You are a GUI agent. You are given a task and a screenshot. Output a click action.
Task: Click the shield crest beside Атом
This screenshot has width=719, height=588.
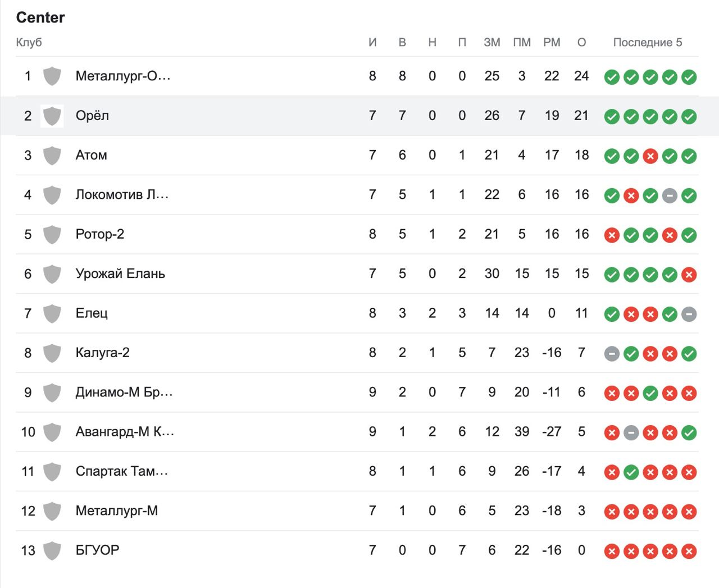(x=52, y=156)
